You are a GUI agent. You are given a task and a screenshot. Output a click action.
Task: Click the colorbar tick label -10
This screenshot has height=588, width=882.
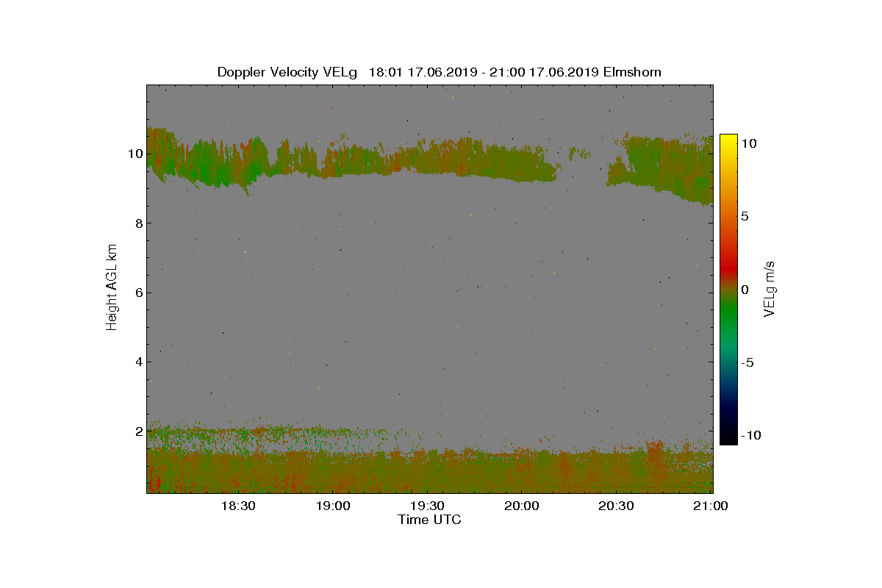[750, 435]
